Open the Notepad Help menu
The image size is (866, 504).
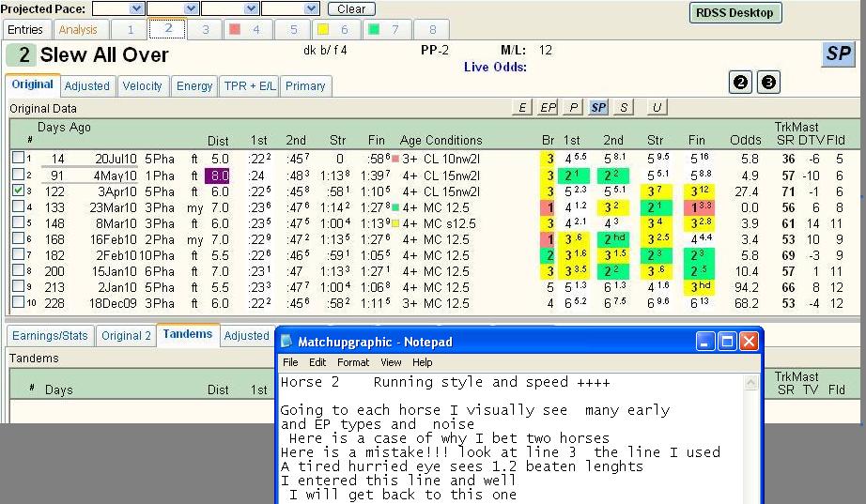[x=422, y=362]
